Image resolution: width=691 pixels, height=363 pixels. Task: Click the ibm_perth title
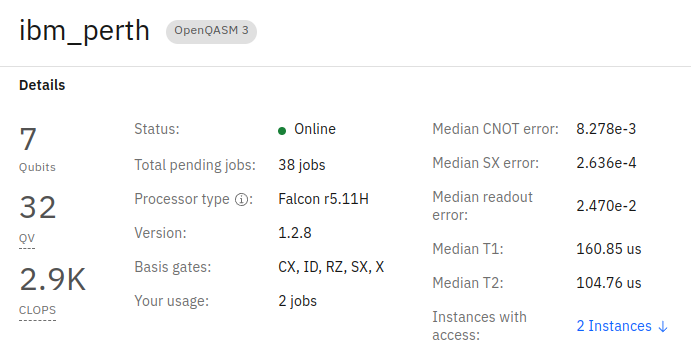tap(84, 31)
